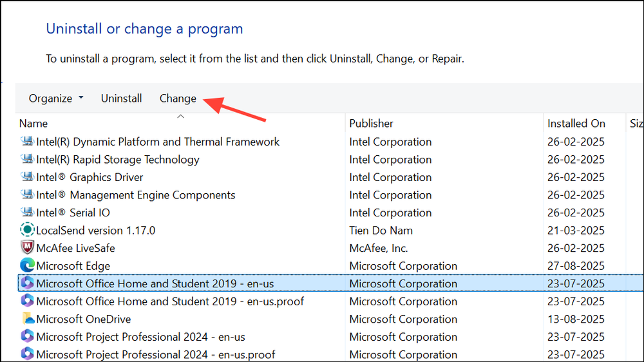Image resolution: width=644 pixels, height=362 pixels.
Task: Click the 21-03-2025 install date
Action: click(576, 230)
